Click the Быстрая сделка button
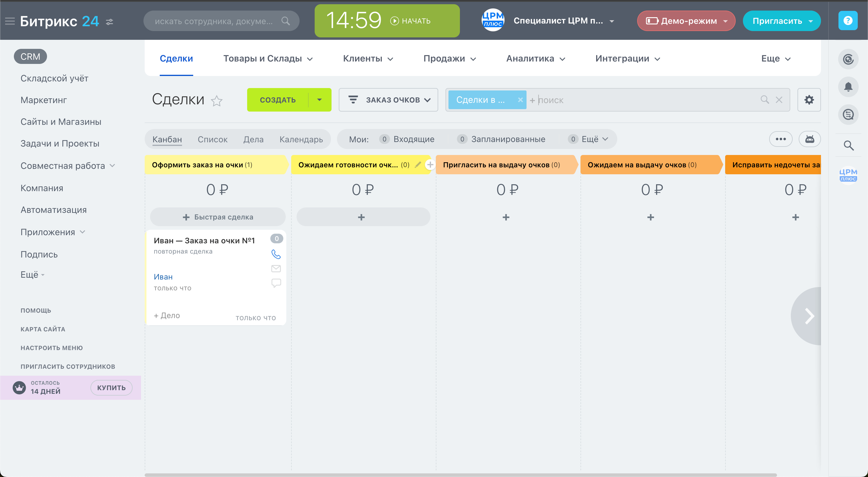This screenshot has height=477, width=868. 218,217
